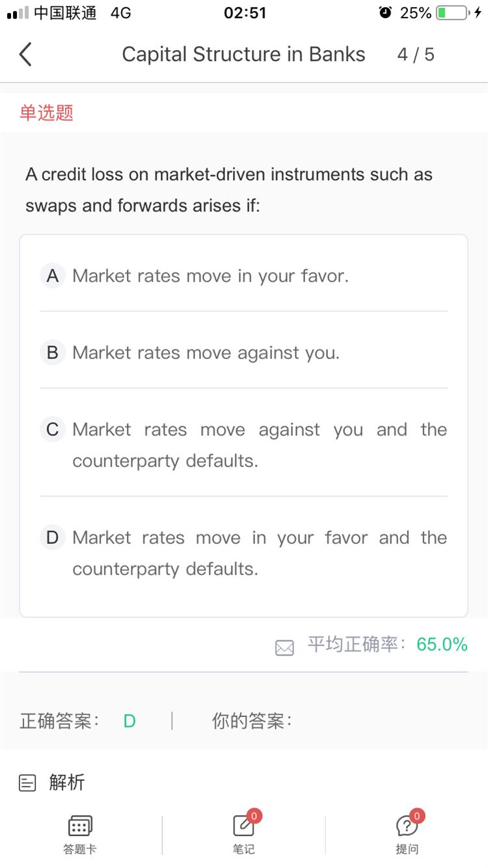The image size is (488, 868).
Task: Select option B circle
Action: pos(53,353)
